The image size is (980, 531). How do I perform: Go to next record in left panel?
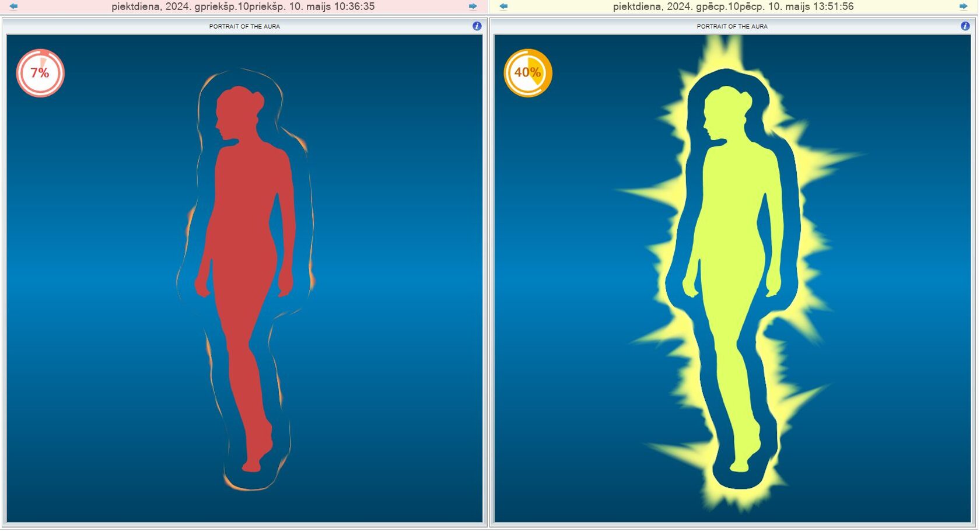[x=473, y=6]
